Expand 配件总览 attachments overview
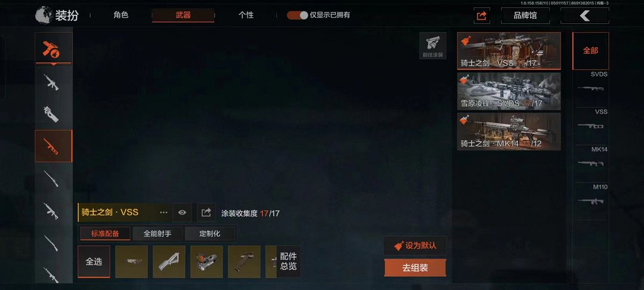644x290 pixels. [289, 262]
